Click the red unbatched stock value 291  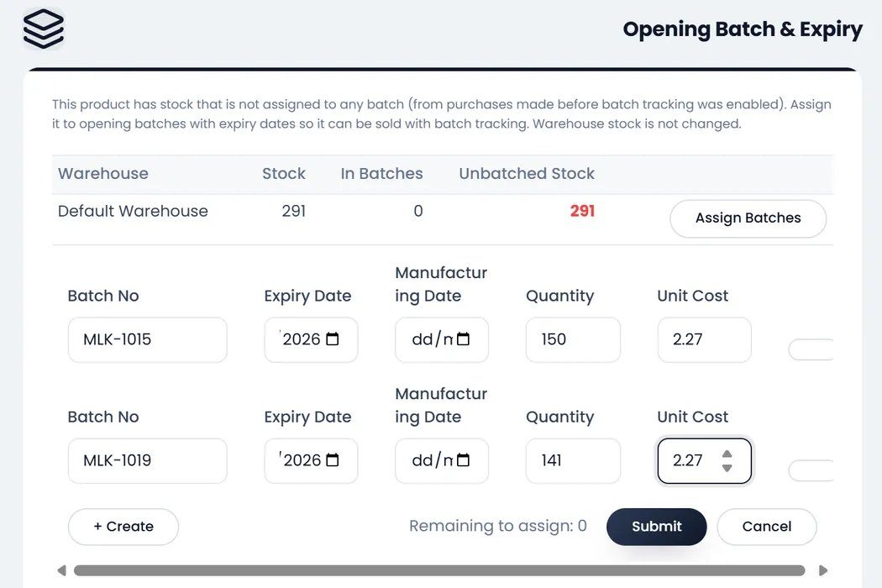click(582, 211)
